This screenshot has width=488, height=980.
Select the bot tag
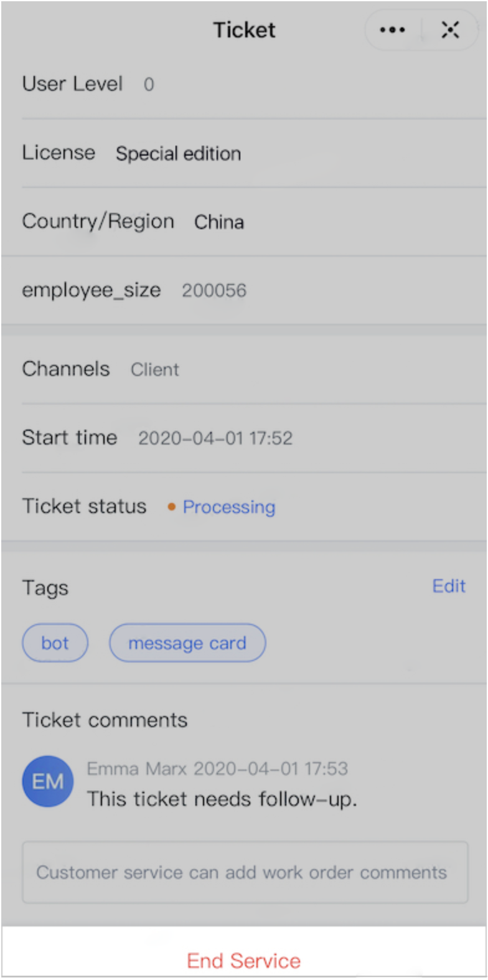[x=55, y=643]
